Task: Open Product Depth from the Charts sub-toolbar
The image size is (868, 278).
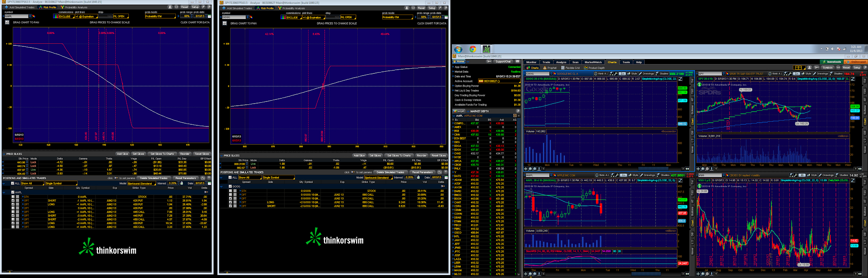Action: 595,68
